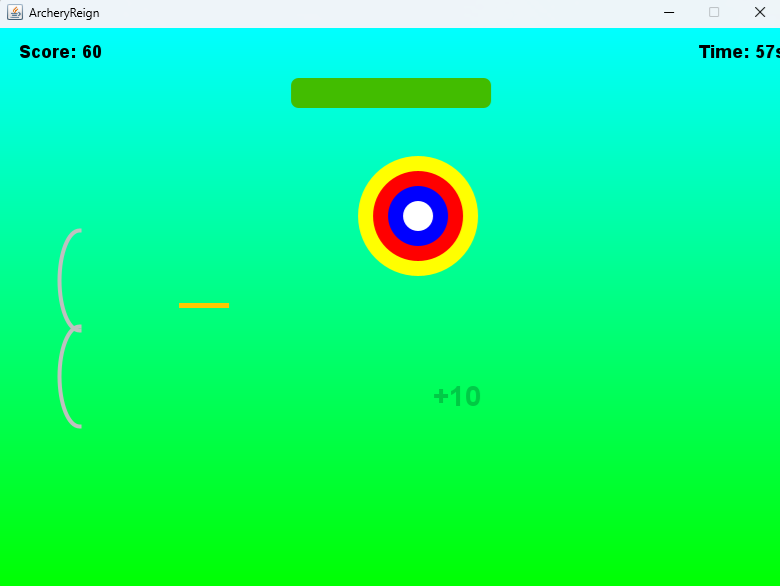
Task: Click the green rounded bar above the target
Action: click(x=391, y=93)
